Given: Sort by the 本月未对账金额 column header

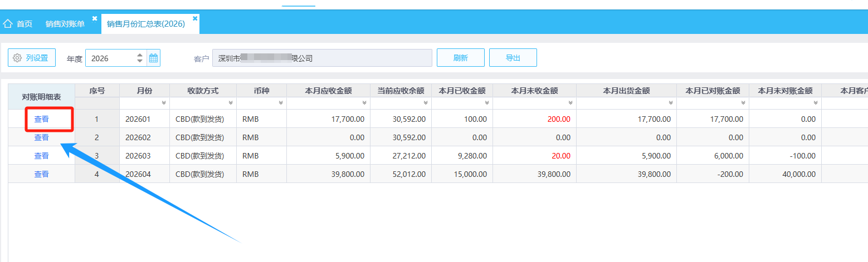Looking at the screenshot, I should click(785, 91).
